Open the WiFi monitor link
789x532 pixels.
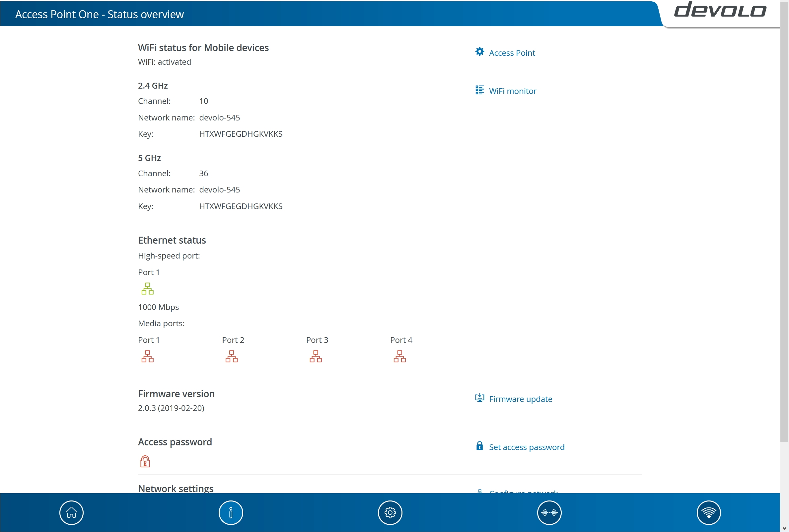(x=512, y=91)
